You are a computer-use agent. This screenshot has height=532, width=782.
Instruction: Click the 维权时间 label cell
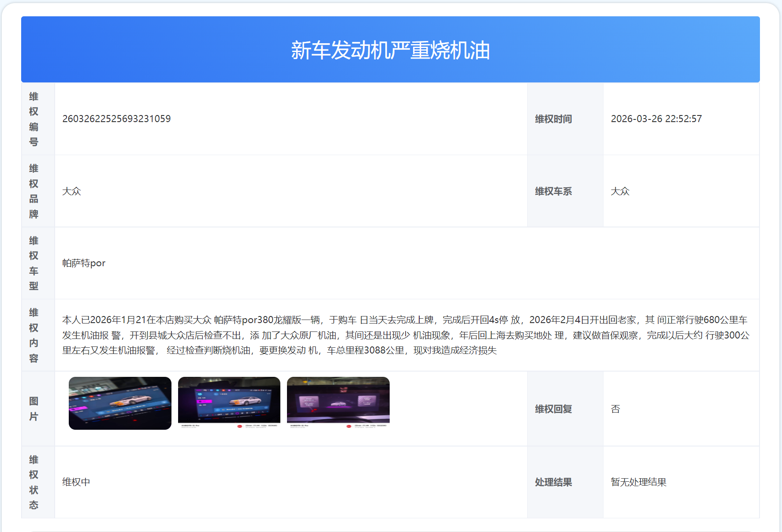tap(553, 119)
